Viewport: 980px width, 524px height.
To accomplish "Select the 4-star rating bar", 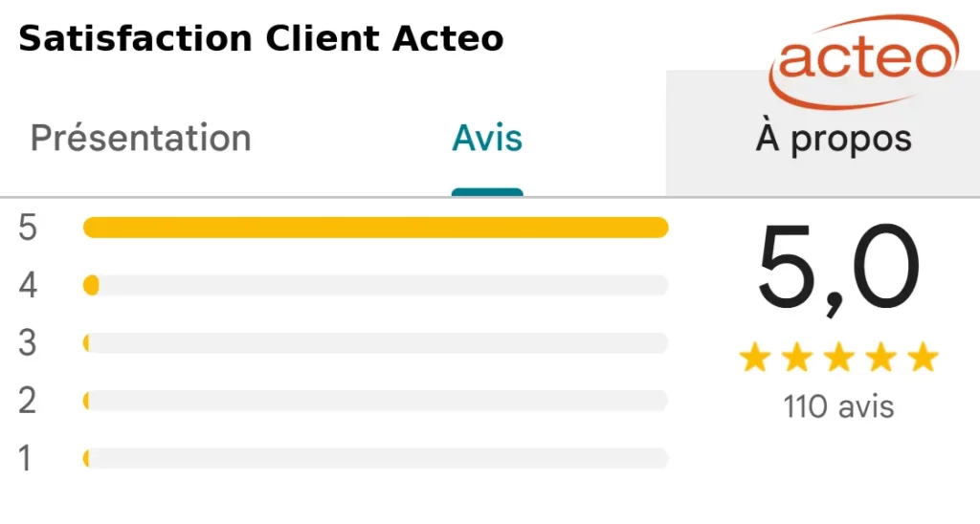I will pyautogui.click(x=375, y=285).
